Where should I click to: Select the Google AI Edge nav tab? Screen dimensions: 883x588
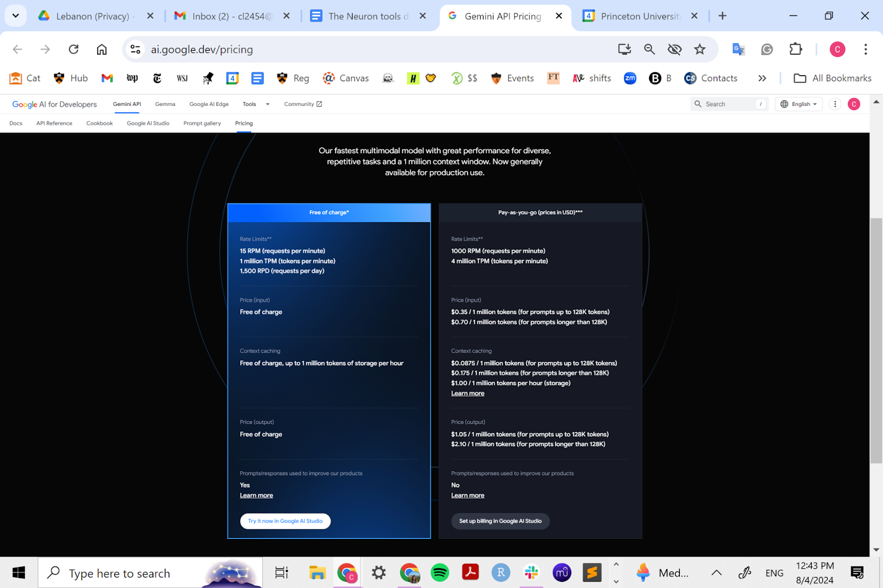tap(209, 104)
